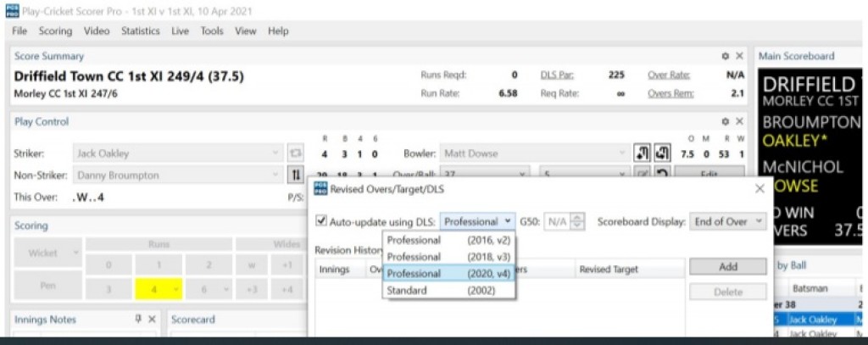The height and width of the screenshot is (345, 868).
Task: Open the Live menu
Action: tap(180, 31)
